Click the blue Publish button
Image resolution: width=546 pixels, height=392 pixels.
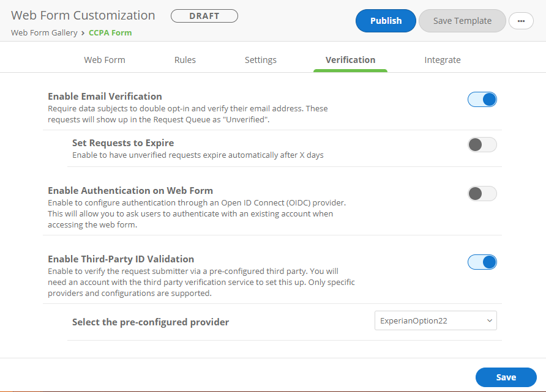click(x=386, y=21)
